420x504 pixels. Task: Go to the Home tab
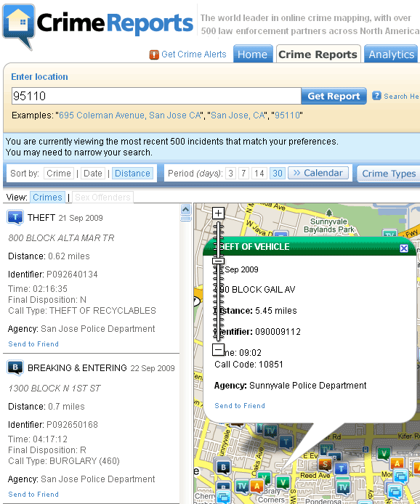pos(252,54)
